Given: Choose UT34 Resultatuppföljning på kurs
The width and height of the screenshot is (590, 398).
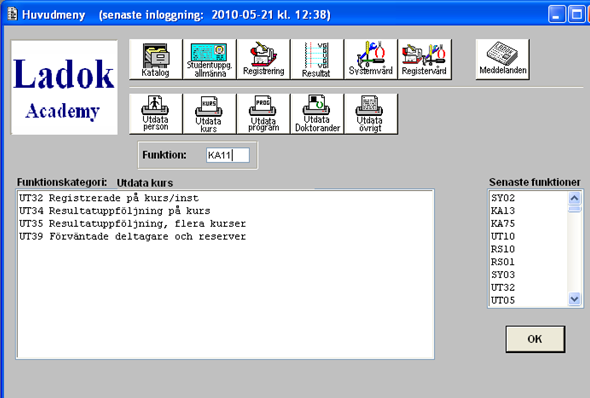Looking at the screenshot, I should point(115,211).
